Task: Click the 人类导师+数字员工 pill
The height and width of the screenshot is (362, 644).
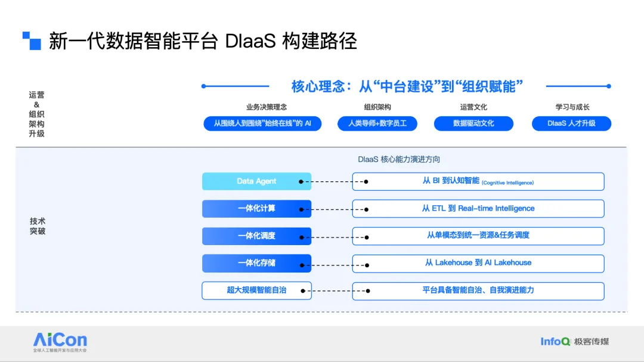Action: click(377, 123)
